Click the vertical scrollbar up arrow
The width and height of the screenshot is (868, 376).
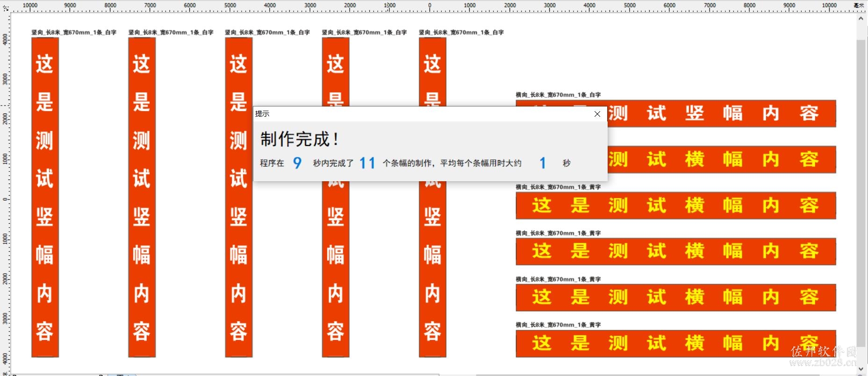tap(861, 19)
